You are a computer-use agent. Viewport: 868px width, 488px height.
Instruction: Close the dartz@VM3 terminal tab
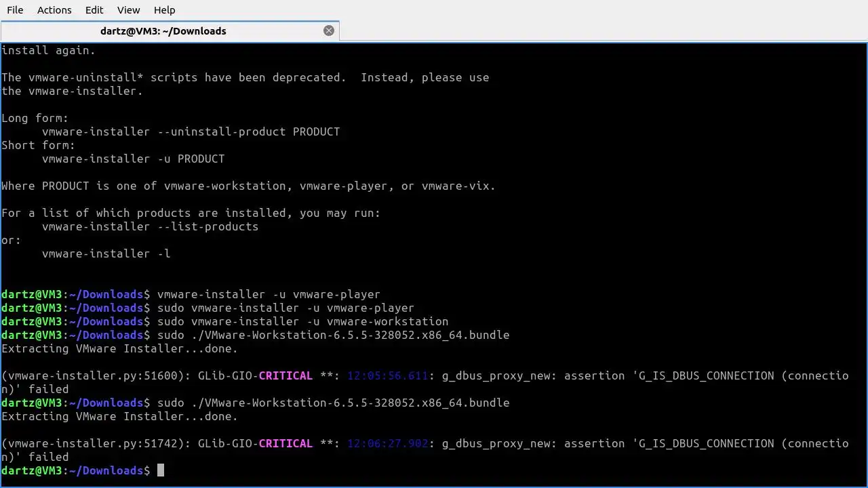pos(329,30)
